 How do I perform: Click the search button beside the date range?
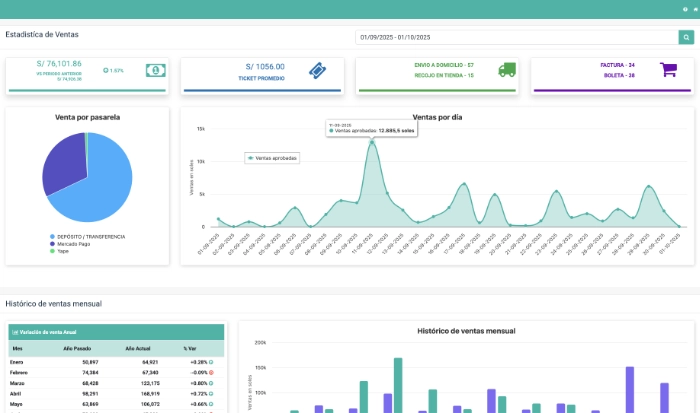point(686,38)
